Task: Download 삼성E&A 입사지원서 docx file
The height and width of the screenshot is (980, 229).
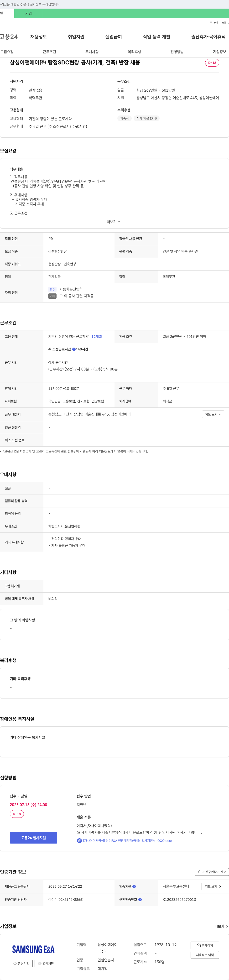Action: 127,841
